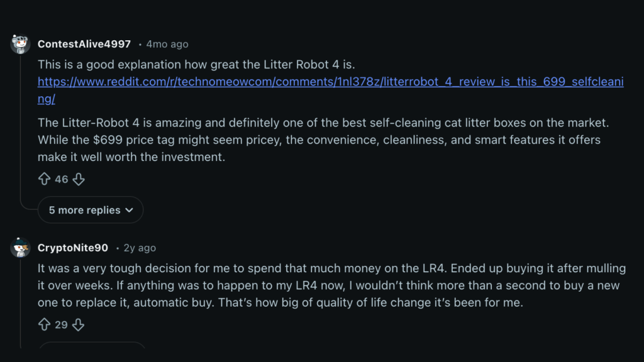Viewport: 644px width, 362px height.
Task: Upvote CryptoNite90's comment
Action: point(43,324)
